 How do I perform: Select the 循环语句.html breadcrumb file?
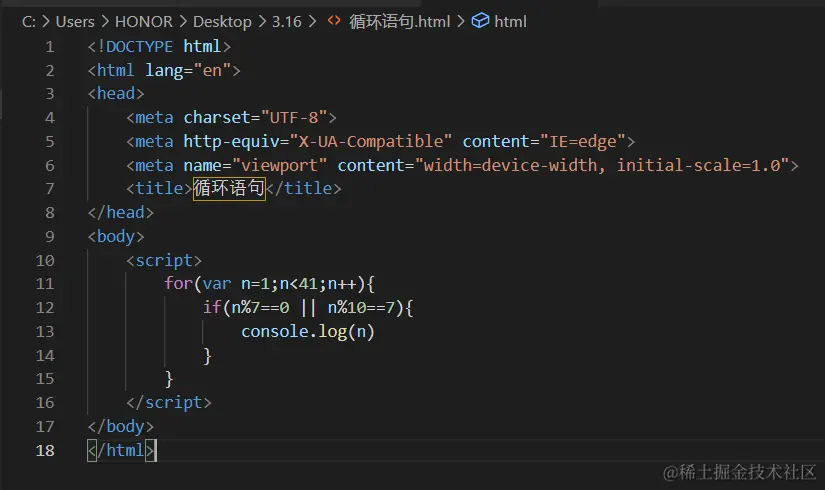399,22
